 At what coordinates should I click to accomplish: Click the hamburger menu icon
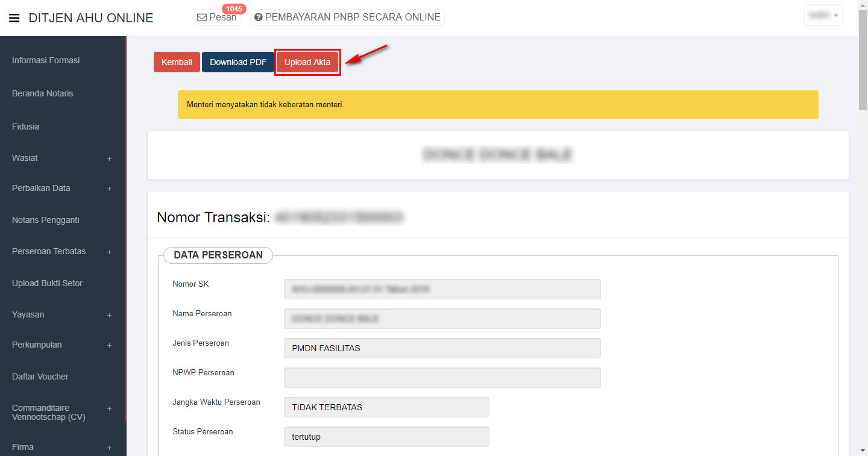pyautogui.click(x=14, y=18)
